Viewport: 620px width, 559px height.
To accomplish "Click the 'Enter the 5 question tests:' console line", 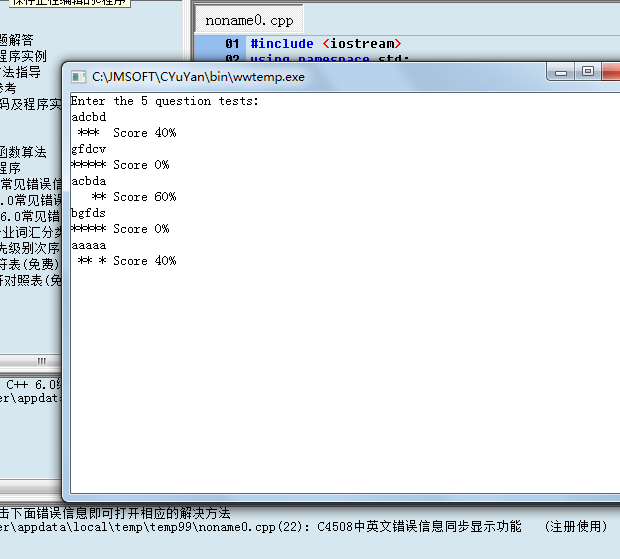I will pyautogui.click(x=164, y=101).
